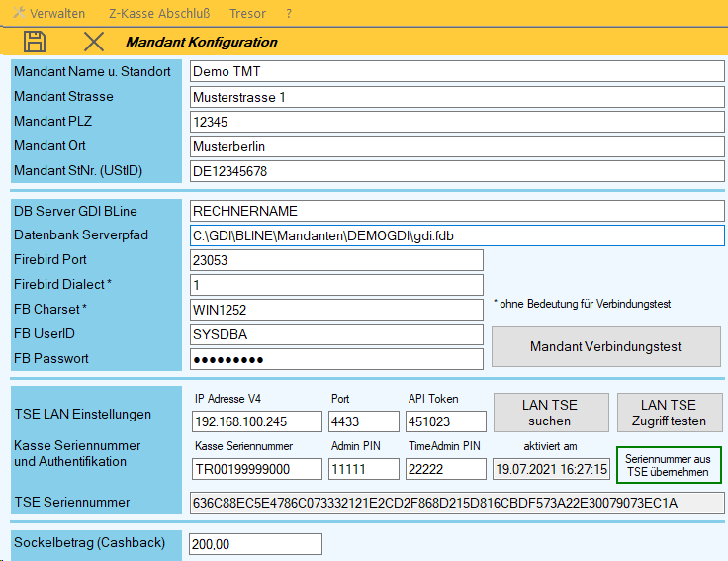Click the Firebird Port label

point(50,259)
